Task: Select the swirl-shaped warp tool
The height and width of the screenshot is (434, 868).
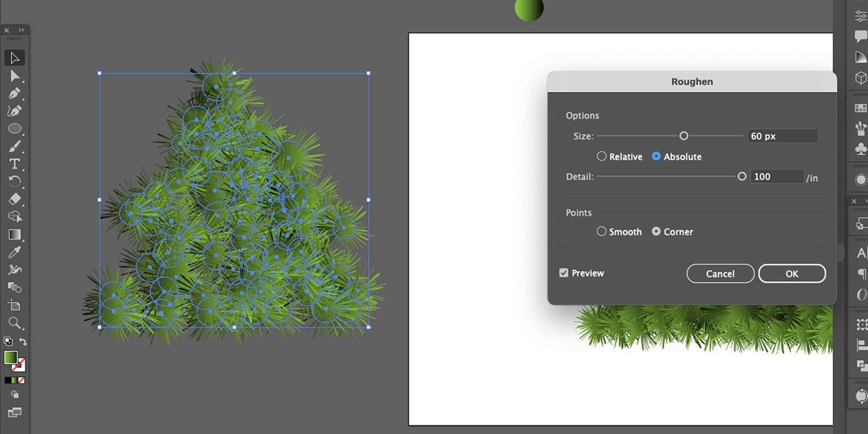Action: pyautogui.click(x=14, y=270)
